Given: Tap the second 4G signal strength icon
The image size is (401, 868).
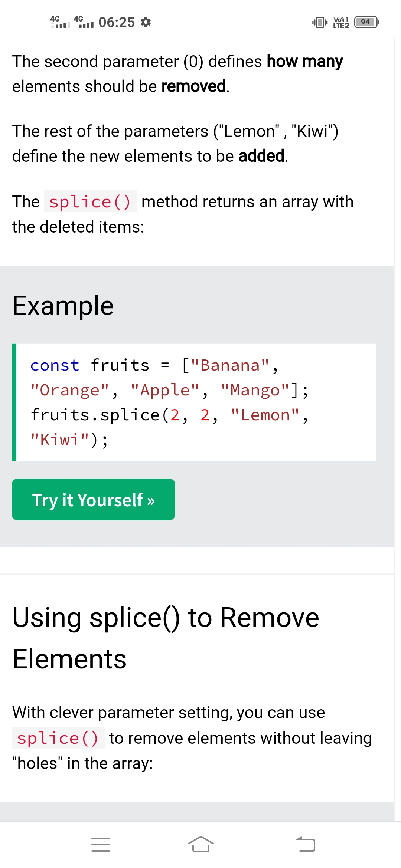Looking at the screenshot, I should coord(84,22).
